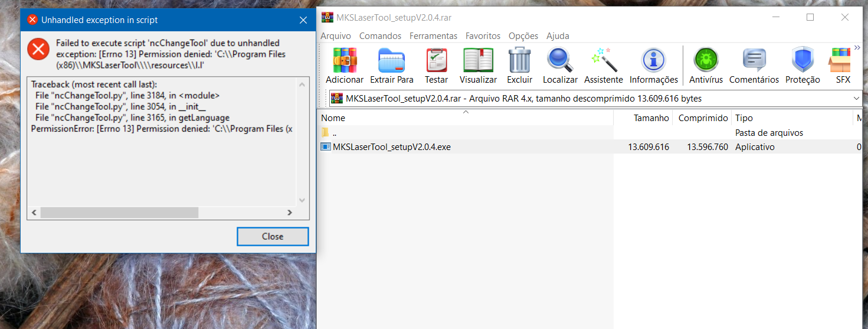The height and width of the screenshot is (329, 868).
Task: Click the Adicionar toolbar icon in WinRAR
Action: [x=345, y=60]
